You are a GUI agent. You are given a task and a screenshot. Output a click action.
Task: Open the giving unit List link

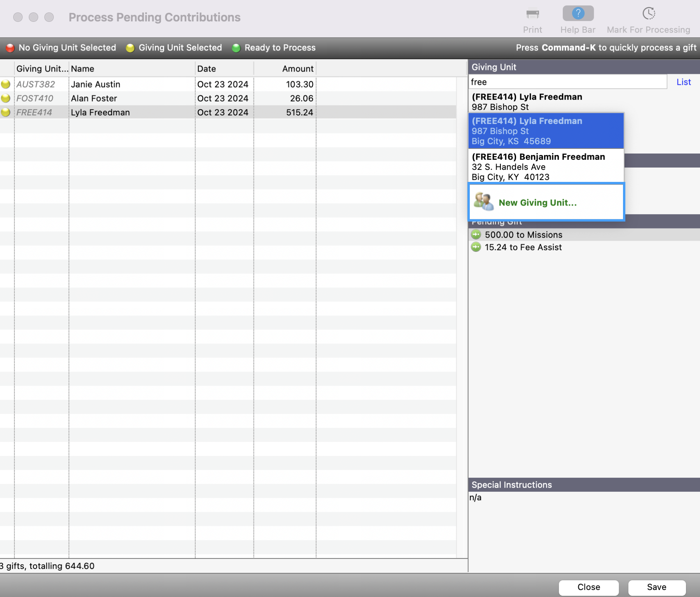tap(683, 82)
